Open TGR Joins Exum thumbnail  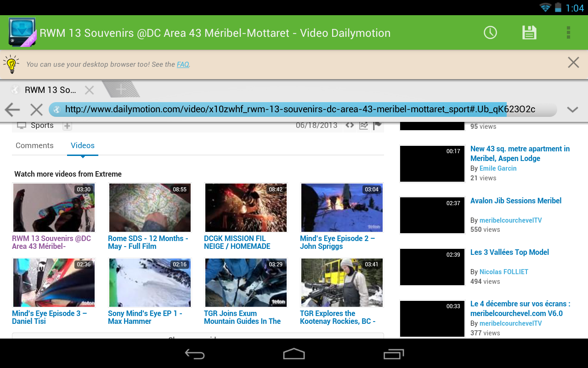tap(246, 282)
